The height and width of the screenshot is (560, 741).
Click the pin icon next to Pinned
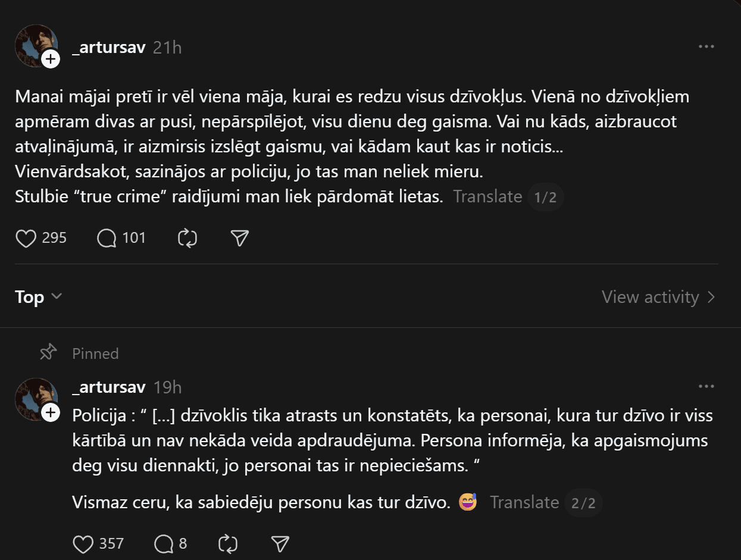pos(48,353)
